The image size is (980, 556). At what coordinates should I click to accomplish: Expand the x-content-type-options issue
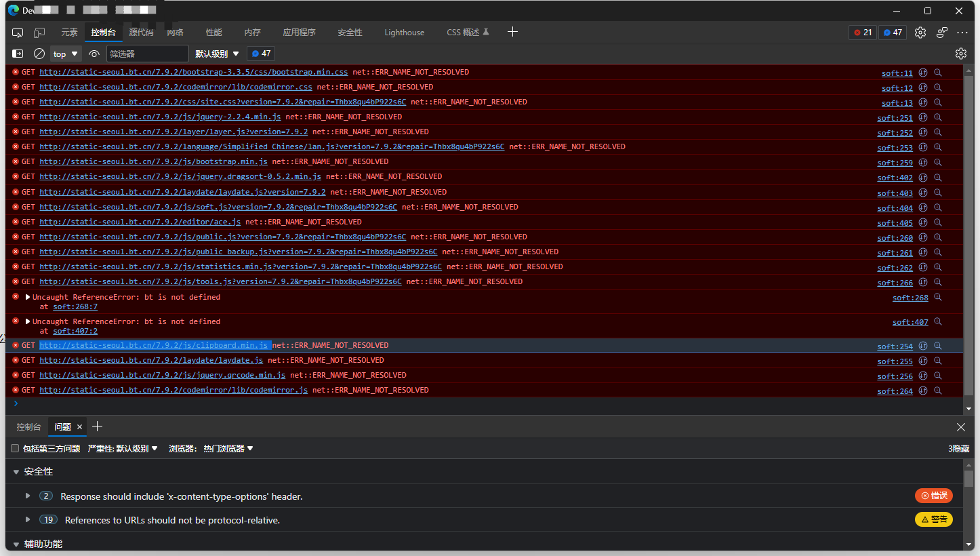28,496
